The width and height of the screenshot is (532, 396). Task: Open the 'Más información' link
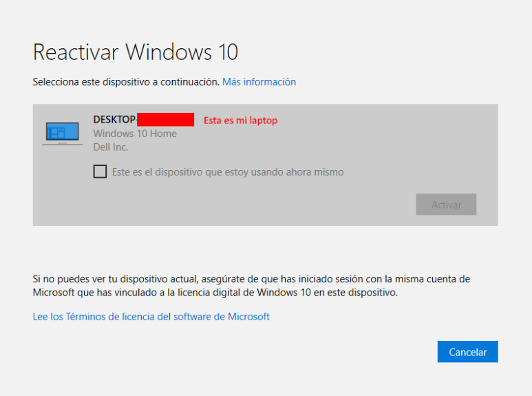259,82
